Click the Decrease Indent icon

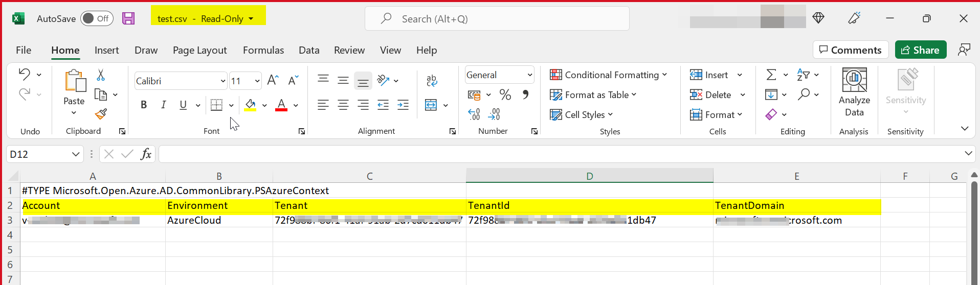[383, 105]
